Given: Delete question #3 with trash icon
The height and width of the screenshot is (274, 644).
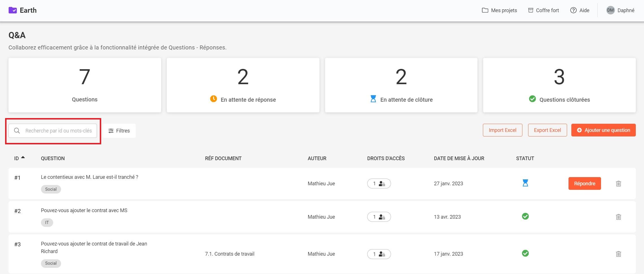Looking at the screenshot, I should (x=619, y=254).
